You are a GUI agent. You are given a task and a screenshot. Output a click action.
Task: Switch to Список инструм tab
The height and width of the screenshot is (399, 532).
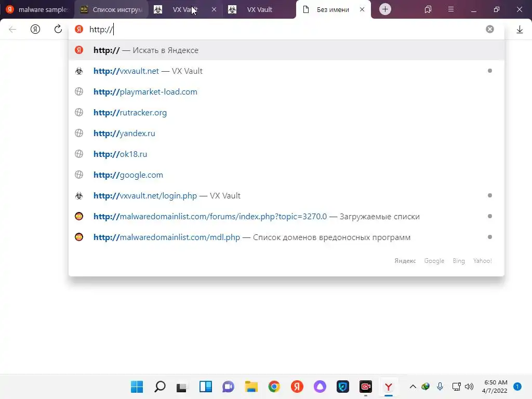[x=111, y=9]
